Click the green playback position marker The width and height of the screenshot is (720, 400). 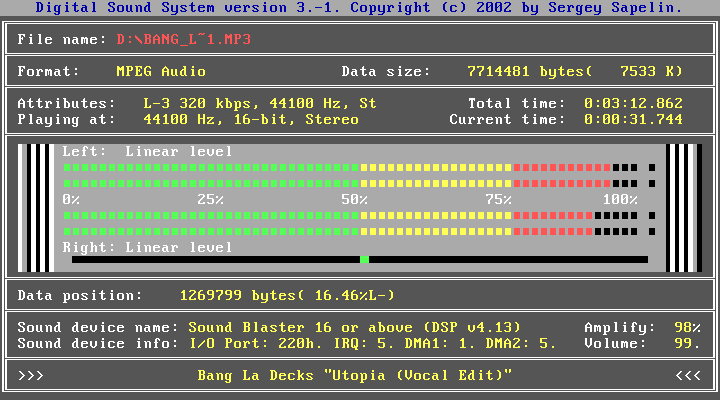pos(364,259)
